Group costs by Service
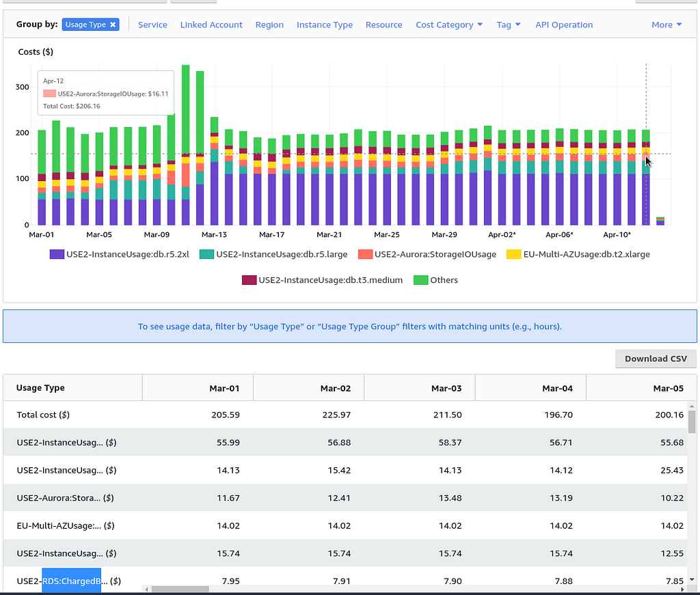 coord(152,25)
